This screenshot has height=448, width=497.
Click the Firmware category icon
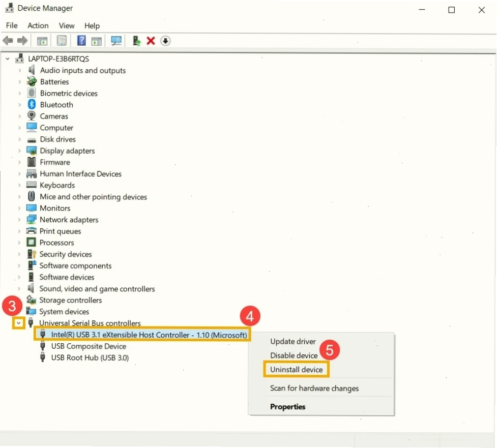(x=32, y=162)
